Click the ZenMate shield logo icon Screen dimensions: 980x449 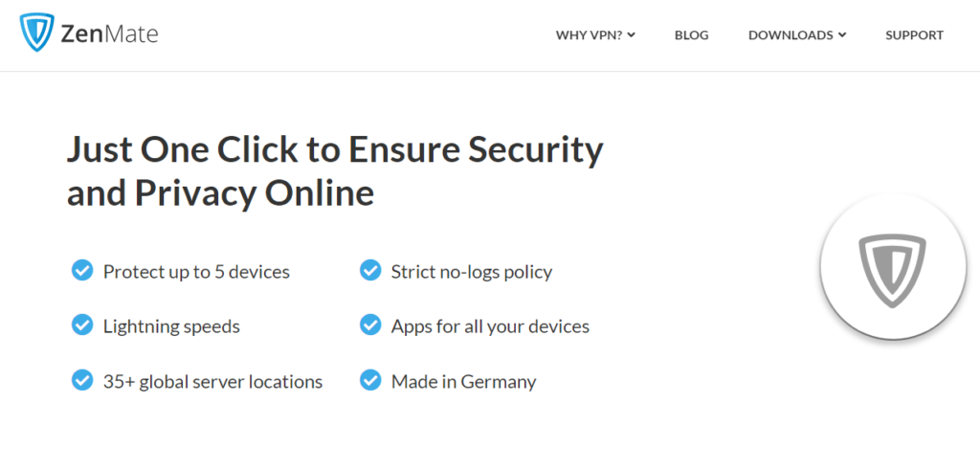[37, 34]
